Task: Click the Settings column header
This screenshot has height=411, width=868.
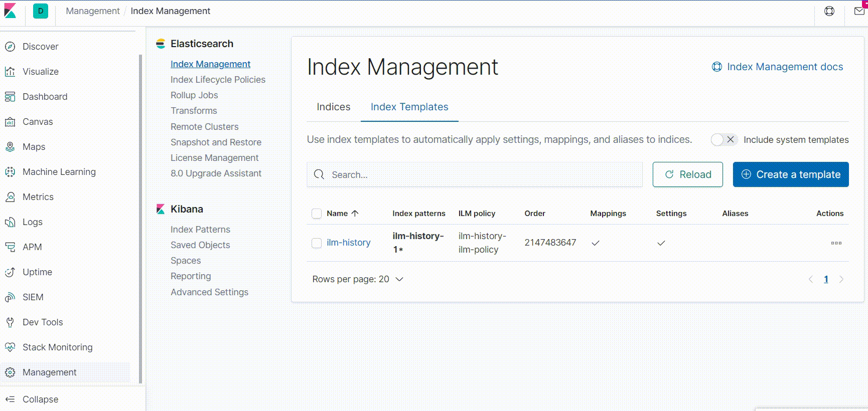Action: pyautogui.click(x=671, y=214)
